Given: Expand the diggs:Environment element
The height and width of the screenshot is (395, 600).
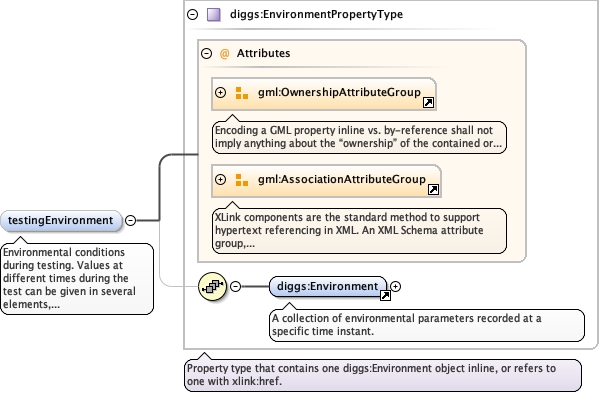Looking at the screenshot, I should 396,286.
